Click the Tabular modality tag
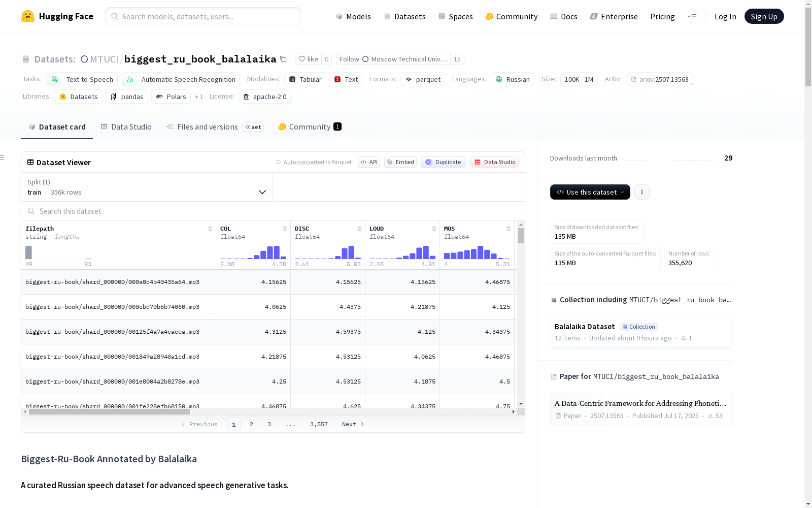Screen dimensions: 812x508 point(305,79)
